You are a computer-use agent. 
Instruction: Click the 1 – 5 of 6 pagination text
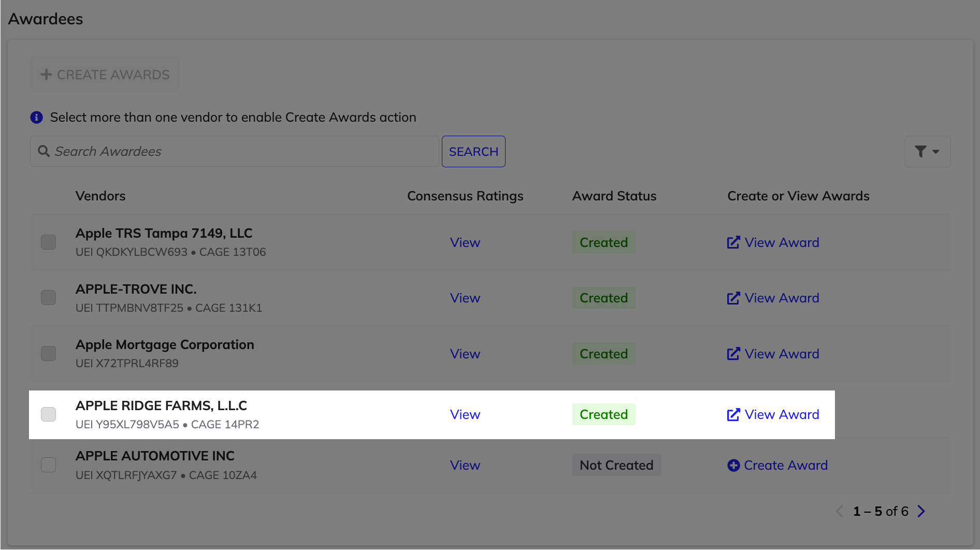coord(881,511)
